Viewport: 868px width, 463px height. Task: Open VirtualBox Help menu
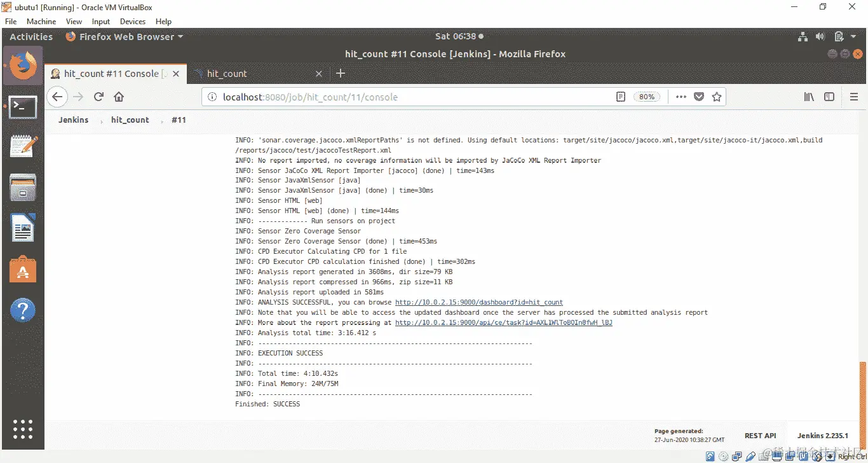pyautogui.click(x=163, y=22)
